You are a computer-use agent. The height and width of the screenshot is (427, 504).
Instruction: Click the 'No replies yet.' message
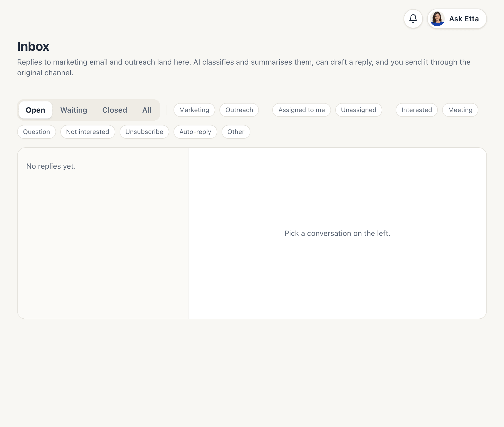pos(51,166)
